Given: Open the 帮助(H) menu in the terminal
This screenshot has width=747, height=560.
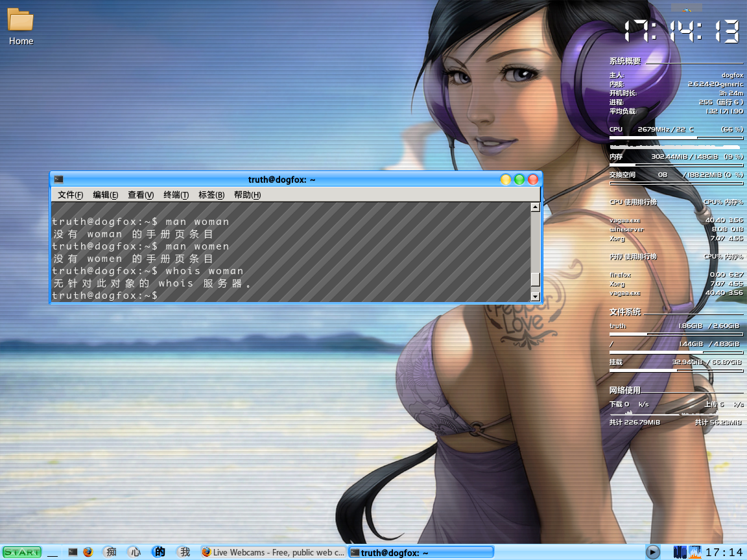Looking at the screenshot, I should [247, 194].
